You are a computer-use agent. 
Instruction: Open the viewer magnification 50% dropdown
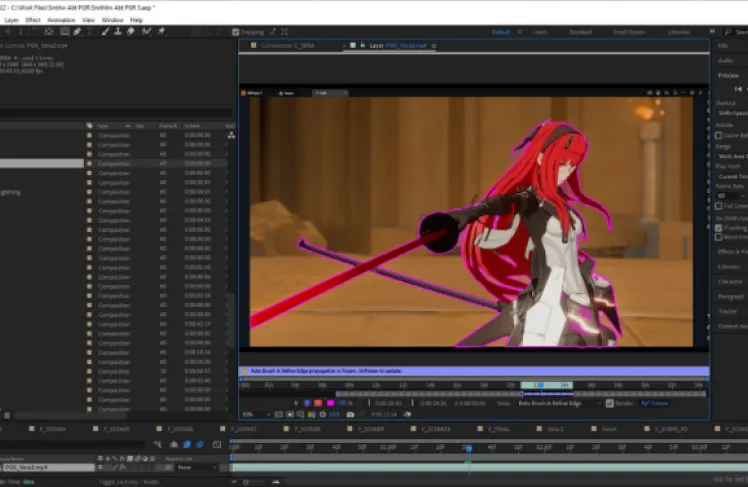pyautogui.click(x=256, y=414)
